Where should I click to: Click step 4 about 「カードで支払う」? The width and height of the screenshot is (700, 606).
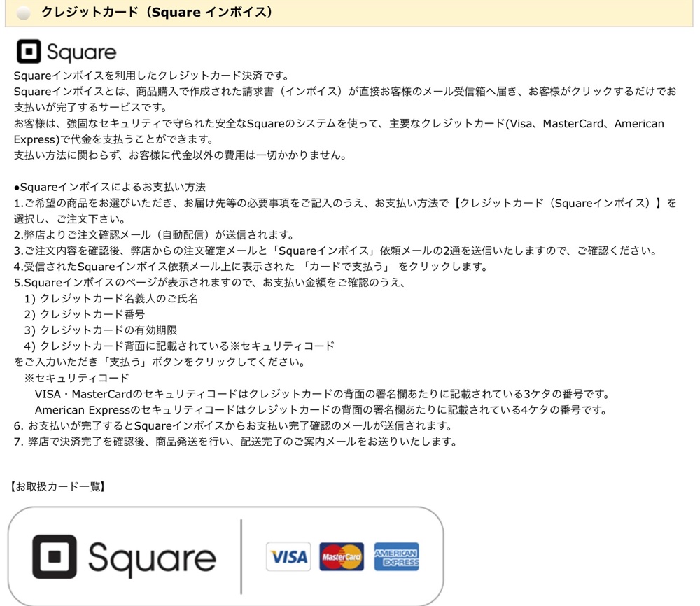pos(251,267)
